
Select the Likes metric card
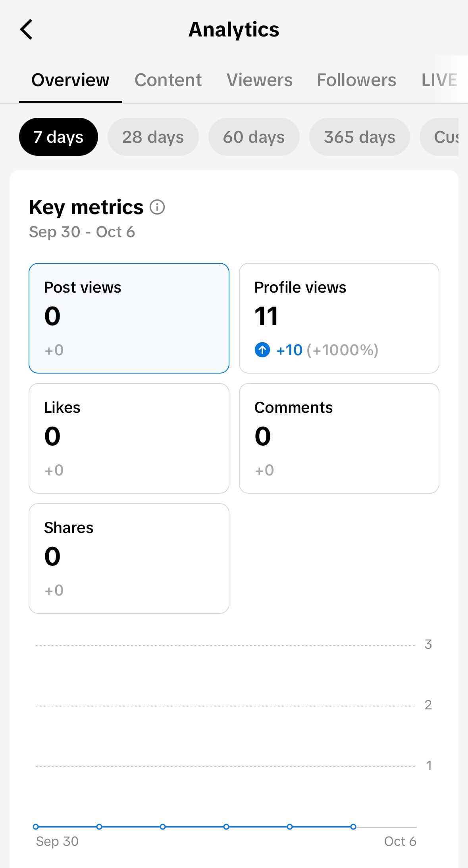[x=129, y=437]
